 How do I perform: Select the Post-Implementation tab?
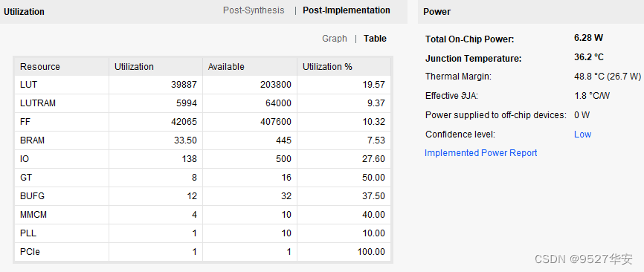347,10
